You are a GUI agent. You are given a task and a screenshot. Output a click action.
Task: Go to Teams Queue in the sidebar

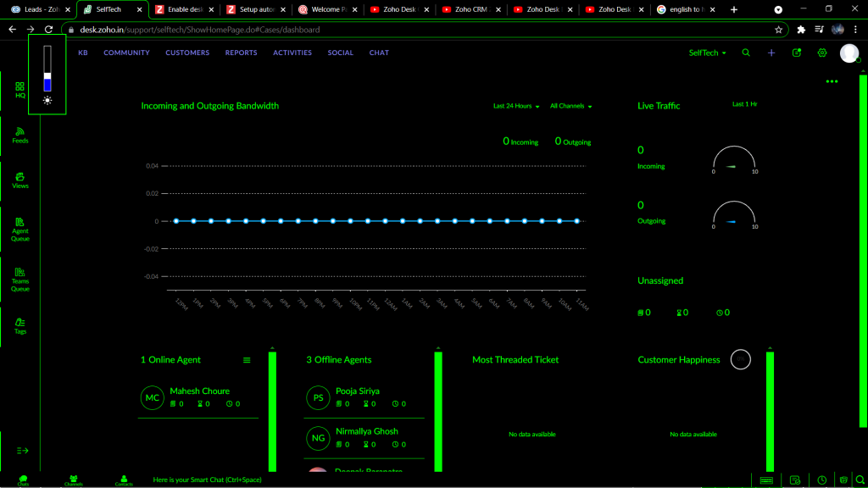(20, 280)
